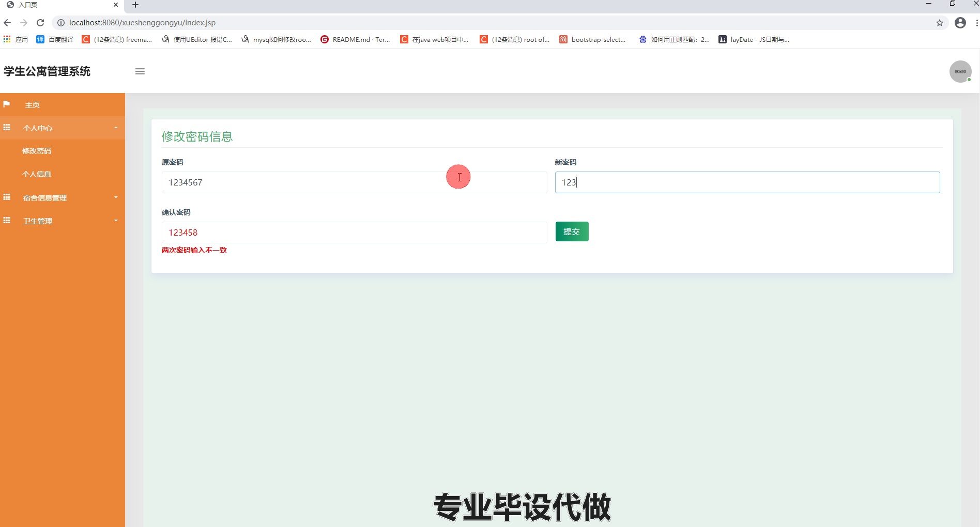Click the Chrome profile icon near the address bar
This screenshot has height=527, width=980.
click(x=960, y=22)
